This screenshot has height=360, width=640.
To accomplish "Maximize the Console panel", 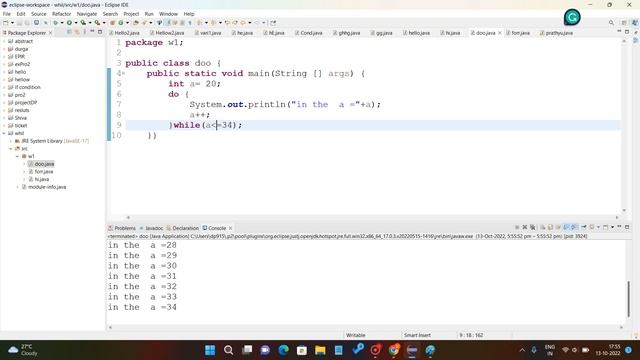I will (x=627, y=227).
